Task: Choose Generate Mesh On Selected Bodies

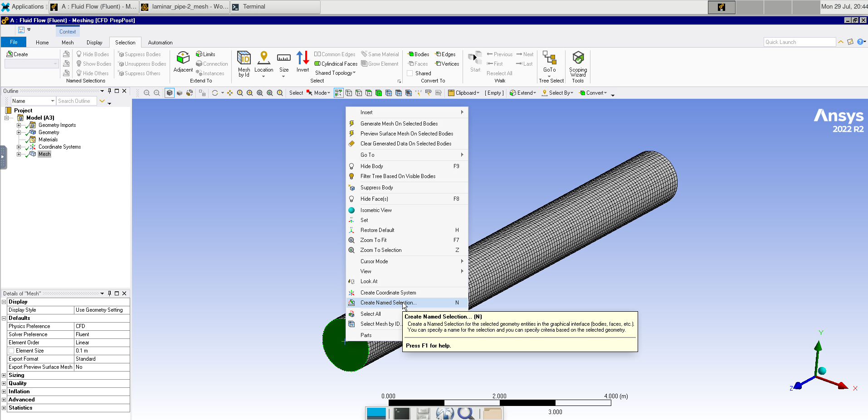Action: [x=407, y=124]
